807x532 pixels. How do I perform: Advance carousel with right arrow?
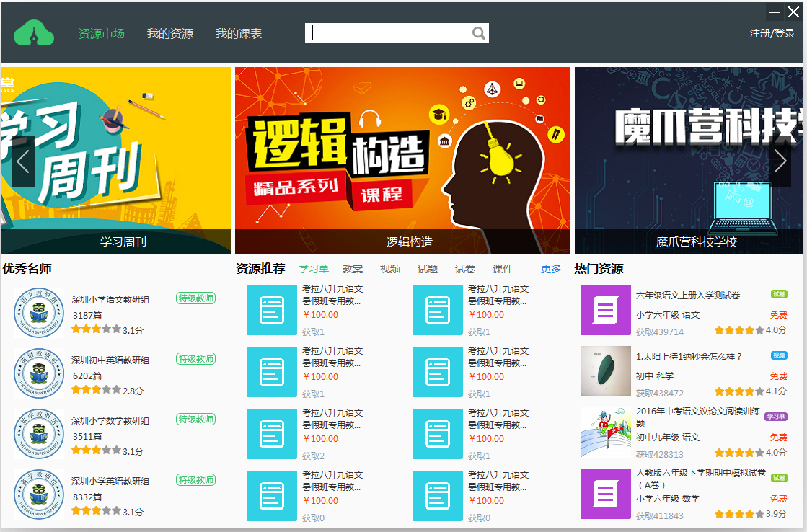(x=780, y=161)
